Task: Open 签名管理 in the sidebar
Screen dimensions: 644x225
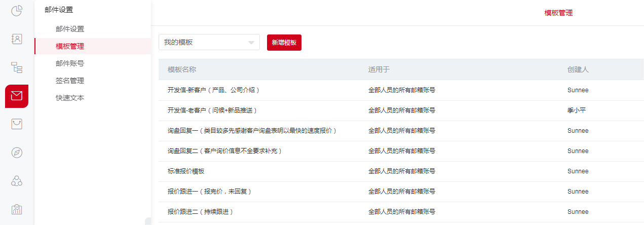Action: pos(70,81)
